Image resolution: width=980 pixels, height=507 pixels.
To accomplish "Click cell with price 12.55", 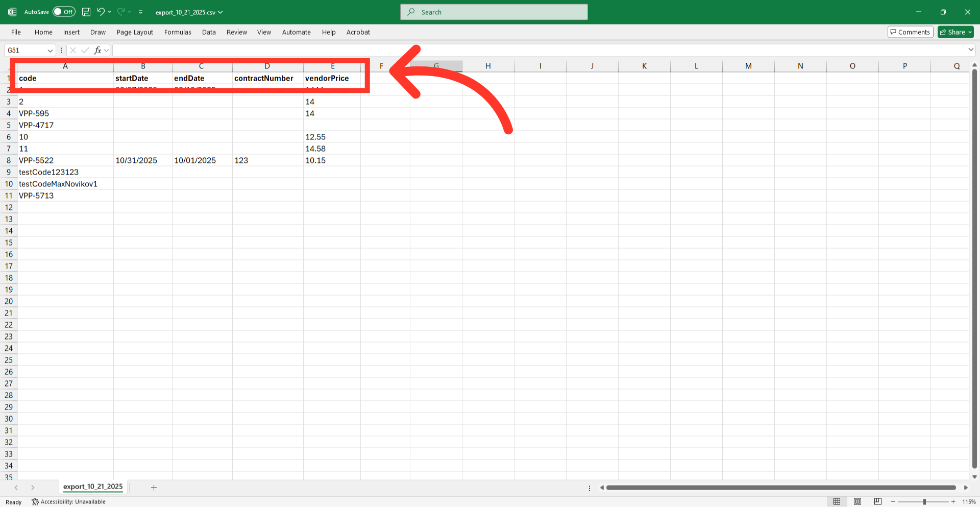I will [x=332, y=137].
